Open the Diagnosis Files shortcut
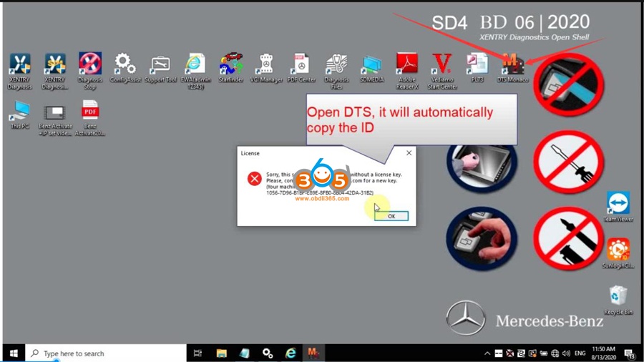 point(336,71)
